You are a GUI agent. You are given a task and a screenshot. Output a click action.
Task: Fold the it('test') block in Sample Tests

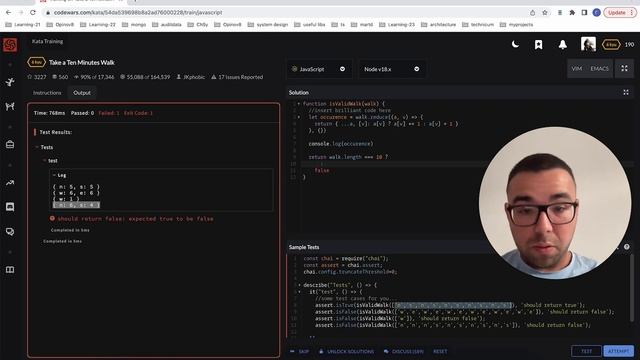(x=299, y=292)
